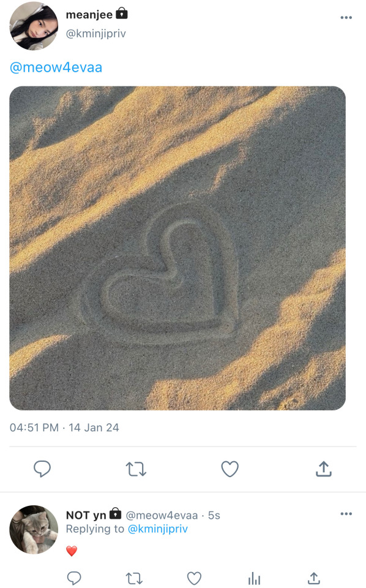Open the @meow4evaa mention in the tweet

click(56, 67)
